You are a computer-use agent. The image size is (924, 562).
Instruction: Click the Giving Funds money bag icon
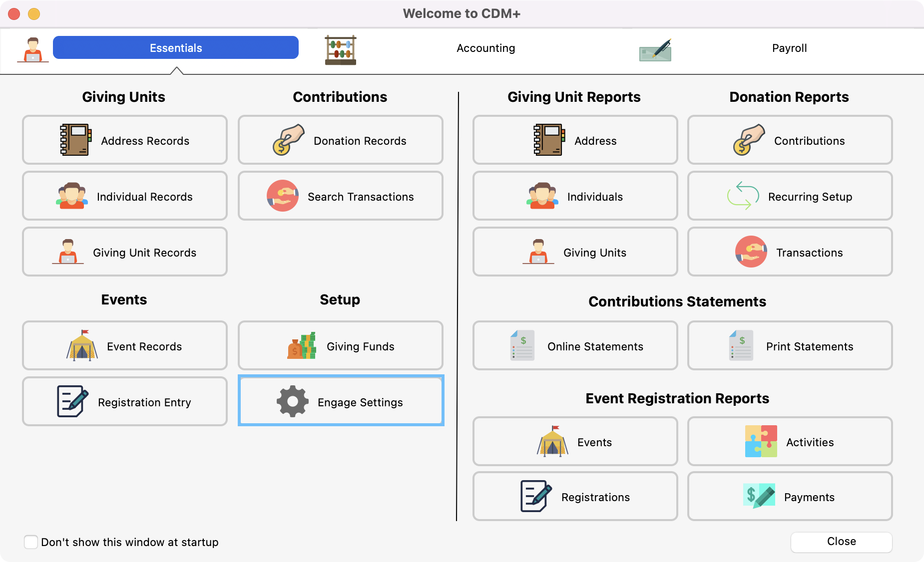(x=302, y=346)
